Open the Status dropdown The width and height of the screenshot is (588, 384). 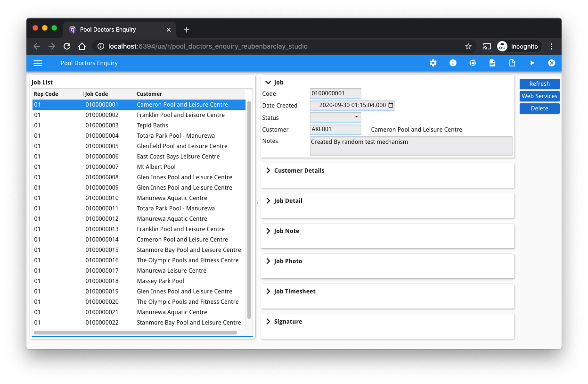[x=335, y=117]
